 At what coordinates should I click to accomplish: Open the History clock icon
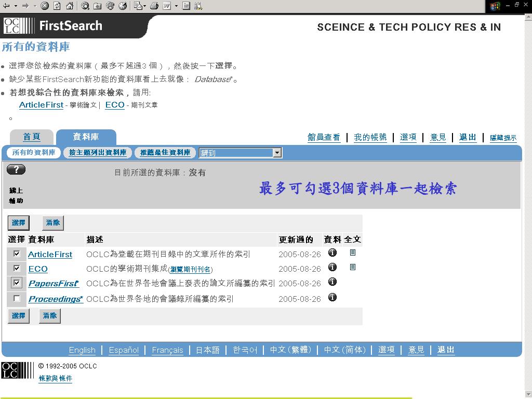tap(123, 6)
